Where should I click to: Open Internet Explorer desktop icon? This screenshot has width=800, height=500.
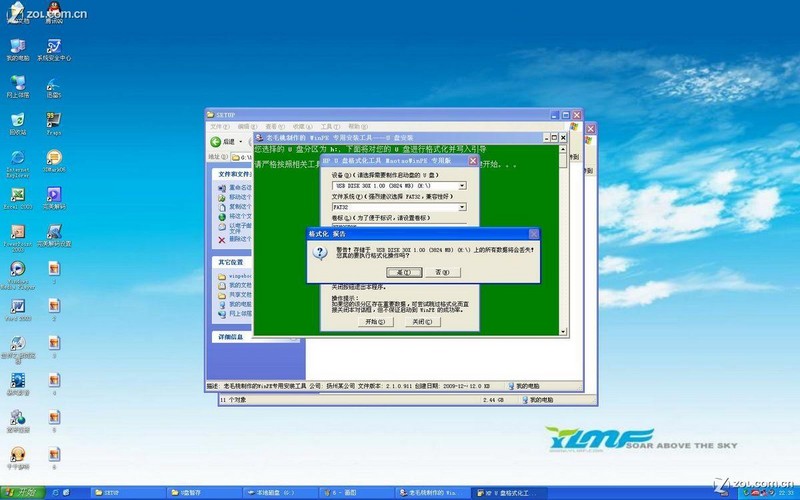(x=17, y=163)
